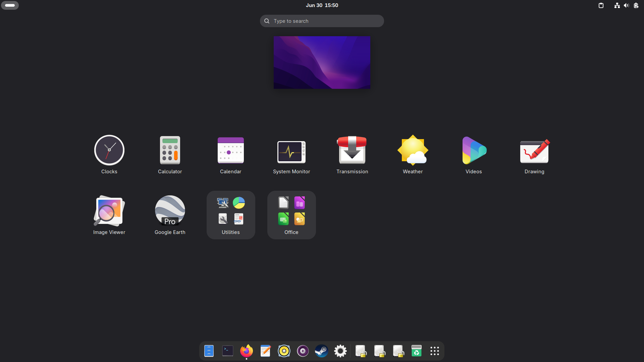This screenshot has width=644, height=362.
Task: Launch Steam from the dock
Action: [x=322, y=351]
